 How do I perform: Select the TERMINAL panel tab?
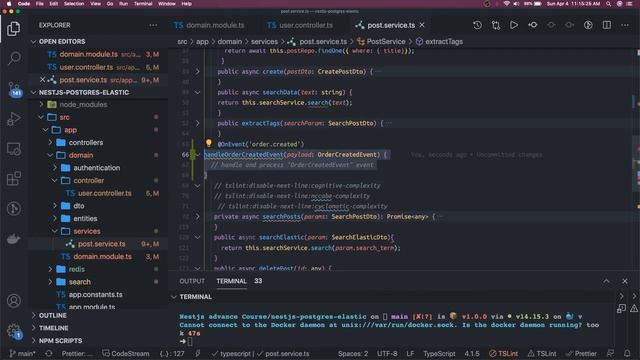(231, 281)
